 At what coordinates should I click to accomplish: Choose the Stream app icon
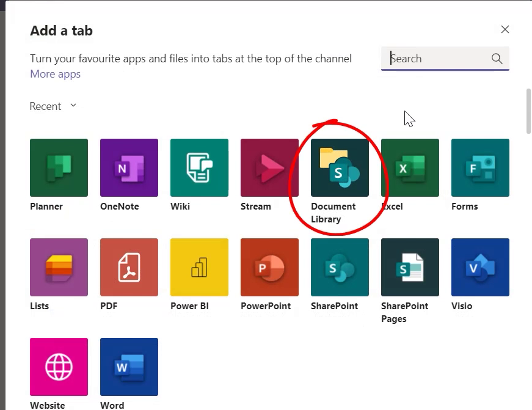pos(269,167)
